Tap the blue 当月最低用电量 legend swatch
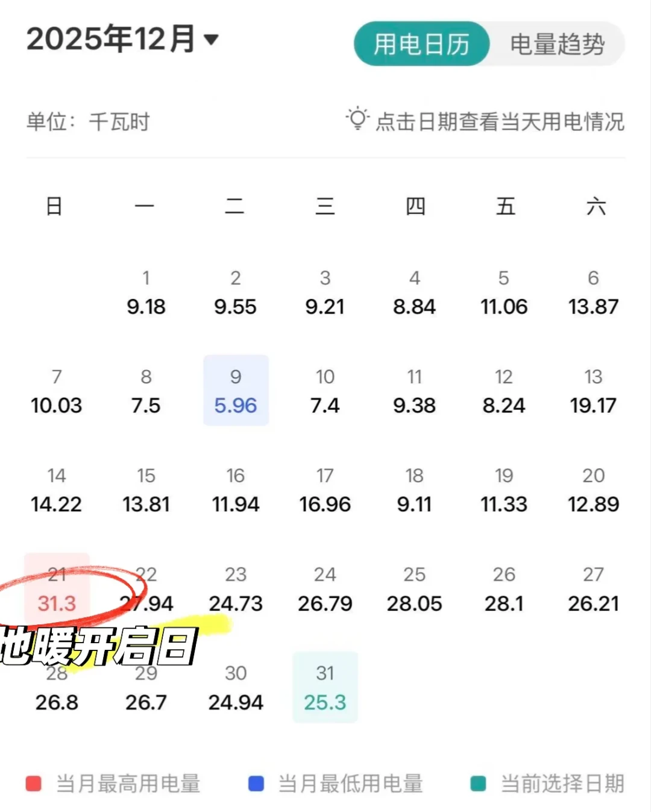 (x=256, y=784)
